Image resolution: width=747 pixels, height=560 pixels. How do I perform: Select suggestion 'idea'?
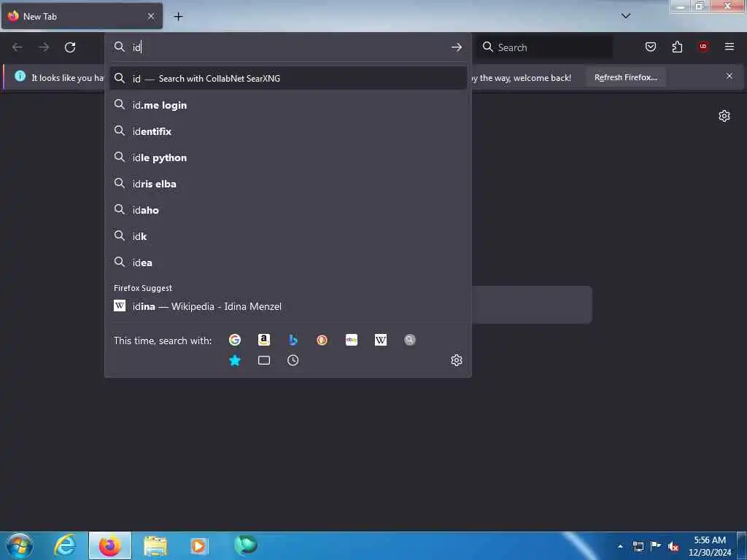287,262
